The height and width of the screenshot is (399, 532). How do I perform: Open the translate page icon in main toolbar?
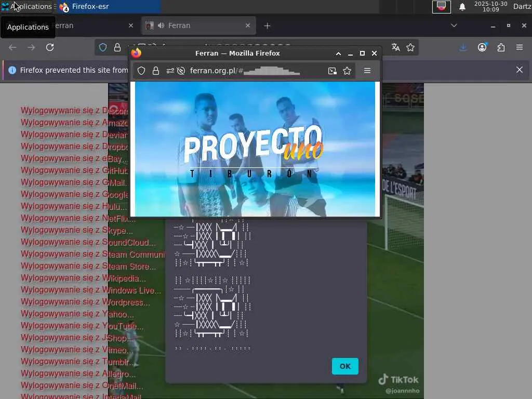pos(395,47)
